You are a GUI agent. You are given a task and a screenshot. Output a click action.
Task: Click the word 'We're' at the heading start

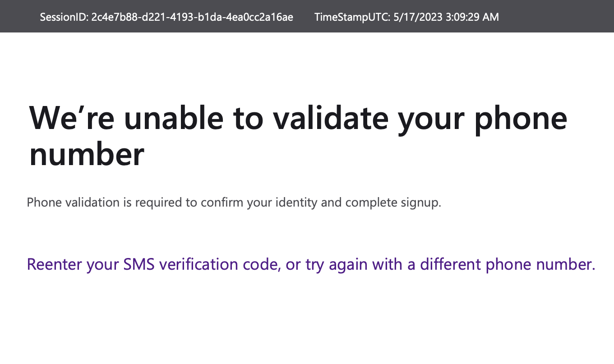pyautogui.click(x=72, y=118)
